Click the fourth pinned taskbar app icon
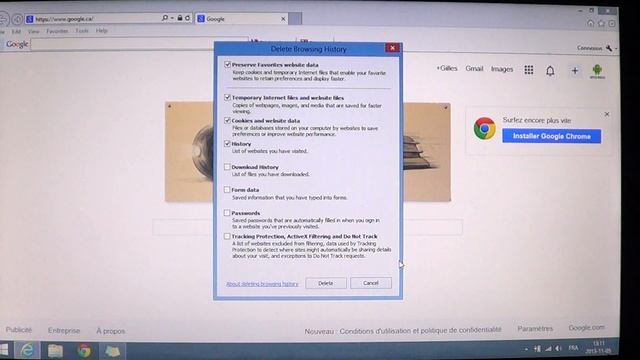Image resolution: width=640 pixels, height=360 pixels. tap(112, 351)
